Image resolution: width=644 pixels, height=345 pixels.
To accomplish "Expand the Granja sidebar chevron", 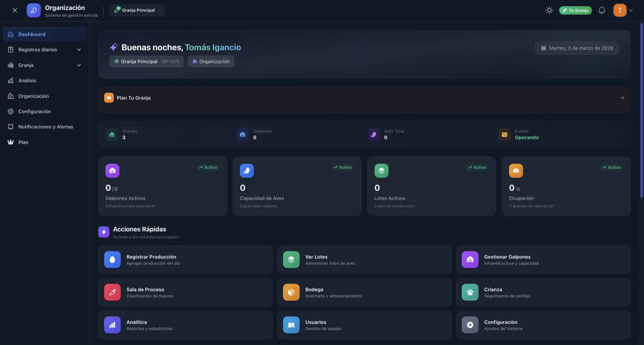I will tap(79, 65).
